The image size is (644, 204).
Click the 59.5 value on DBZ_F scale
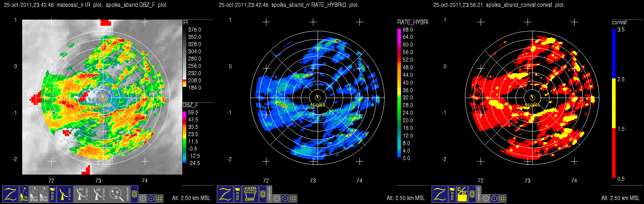[193, 113]
